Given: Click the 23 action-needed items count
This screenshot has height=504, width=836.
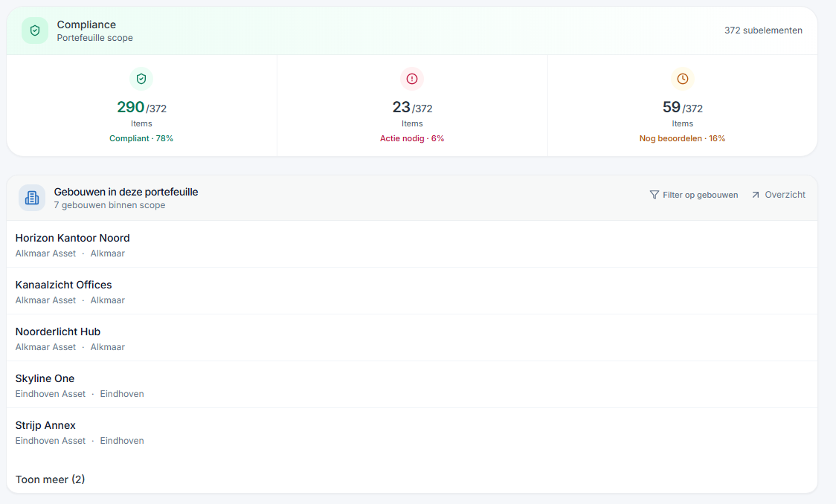Looking at the screenshot, I should pyautogui.click(x=401, y=107).
